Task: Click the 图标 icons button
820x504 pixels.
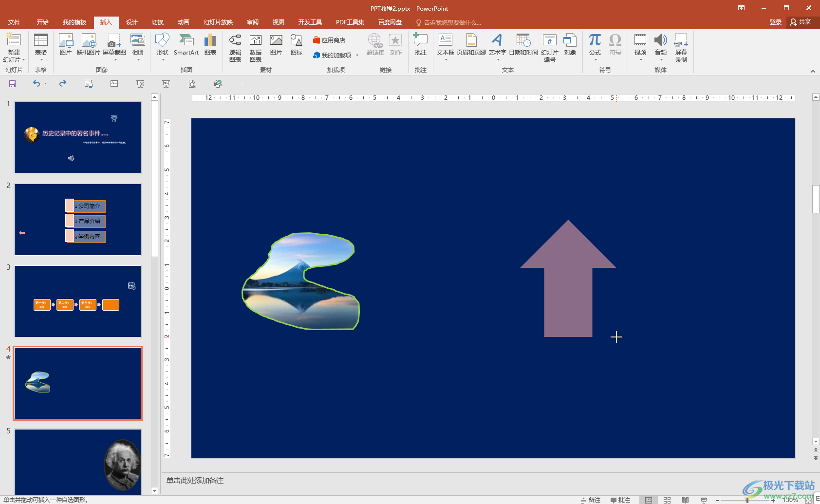Action: click(x=297, y=44)
